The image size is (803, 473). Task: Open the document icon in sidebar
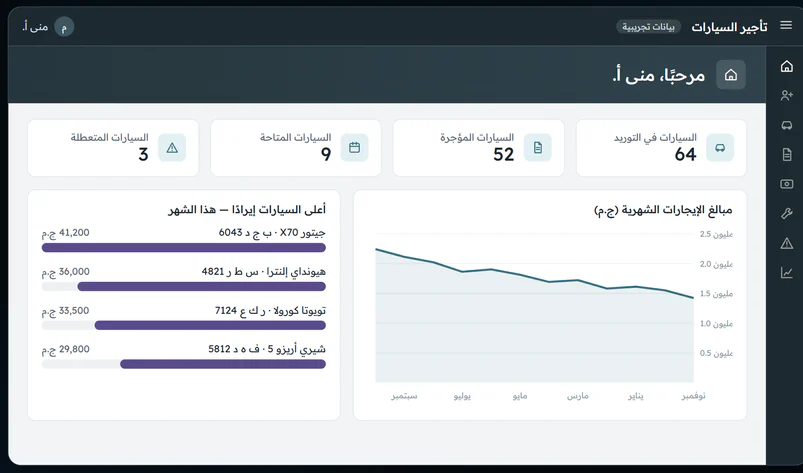[787, 155]
